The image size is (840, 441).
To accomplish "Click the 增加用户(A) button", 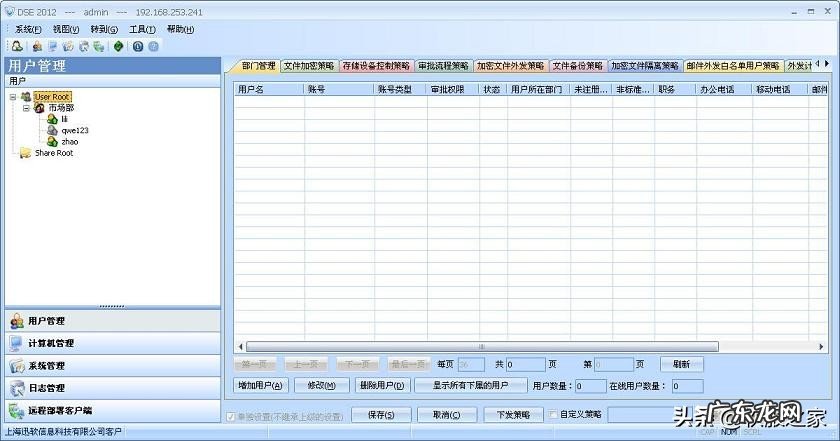I will [x=260, y=385].
